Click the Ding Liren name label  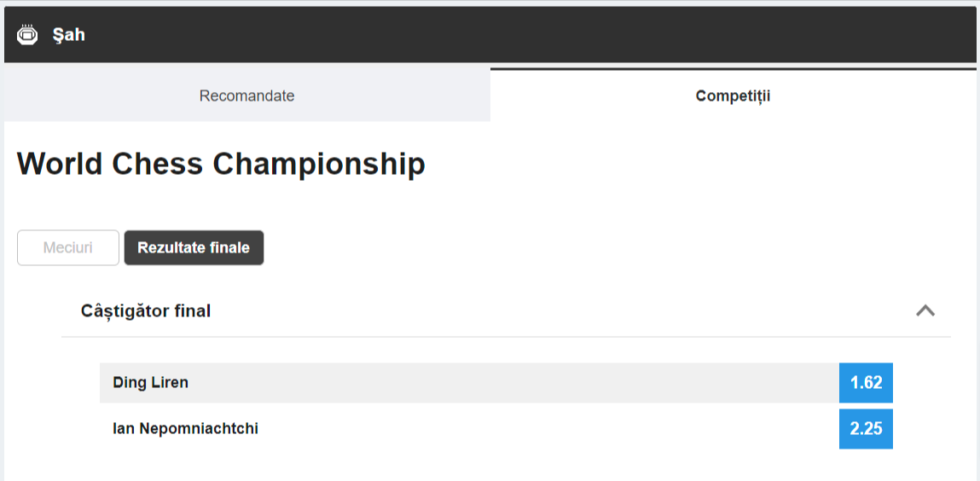coord(151,382)
